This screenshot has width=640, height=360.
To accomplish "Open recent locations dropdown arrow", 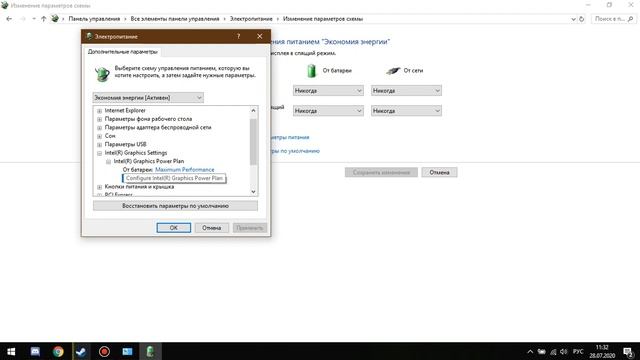I will pyautogui.click(x=33, y=19).
